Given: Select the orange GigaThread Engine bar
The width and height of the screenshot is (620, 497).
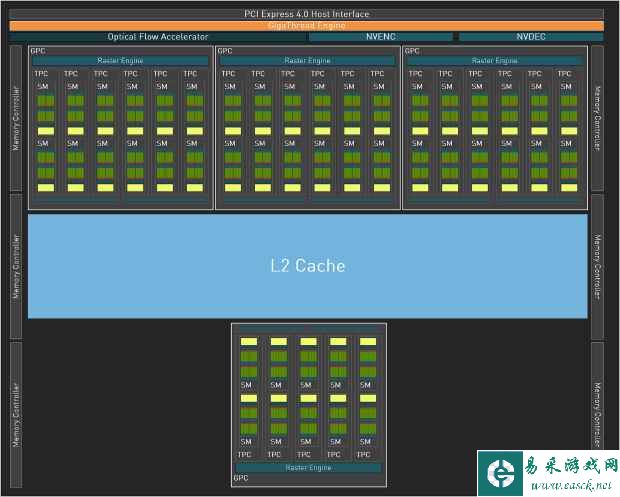Looking at the screenshot, I should 307,25.
